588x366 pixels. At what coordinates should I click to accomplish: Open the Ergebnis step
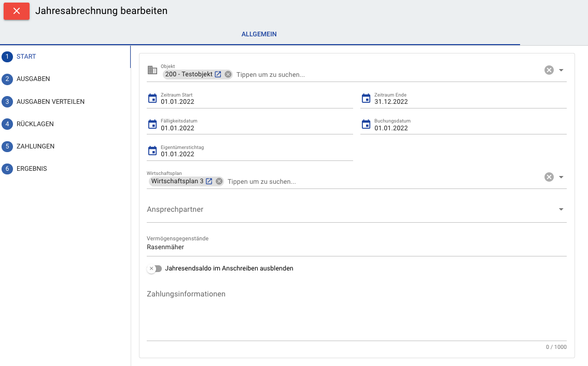click(x=32, y=169)
